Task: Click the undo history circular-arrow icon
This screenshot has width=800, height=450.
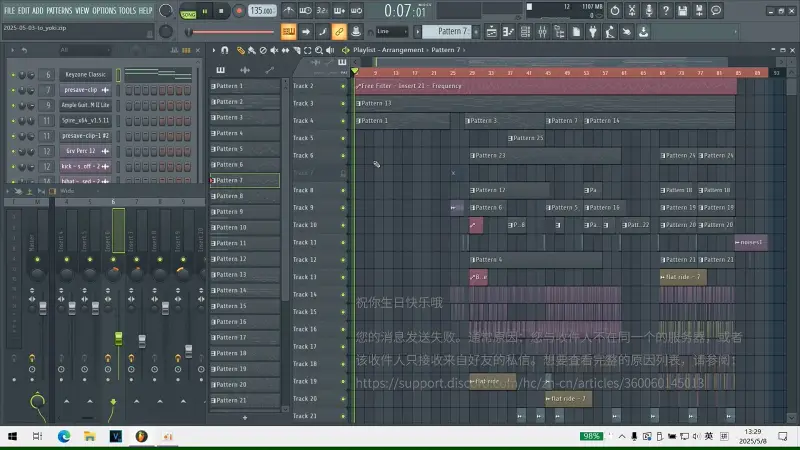Action: (615, 10)
